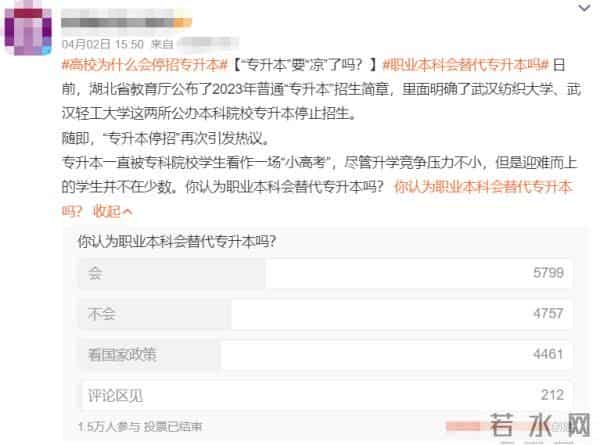
Task: Click the blurred source link after 来自
Action: coord(208,43)
